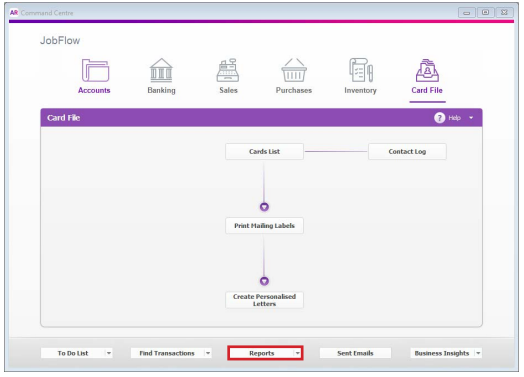The image size is (524, 377).
Task: Open the To Do List
Action: pyautogui.click(x=73, y=353)
